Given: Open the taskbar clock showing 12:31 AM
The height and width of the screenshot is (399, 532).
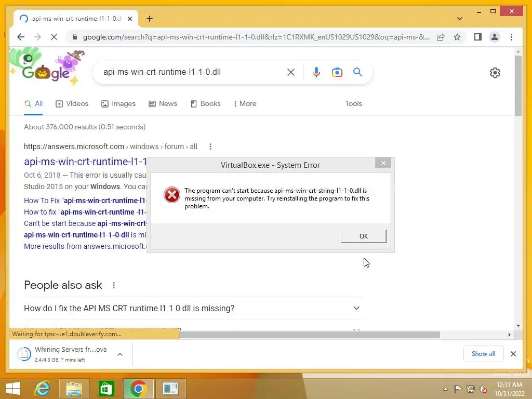Looking at the screenshot, I should (x=509, y=389).
